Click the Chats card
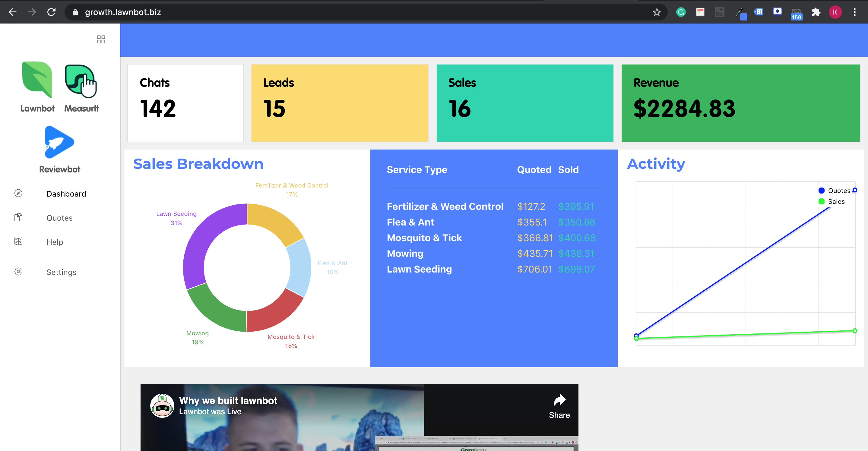The image size is (868, 451). (x=185, y=103)
